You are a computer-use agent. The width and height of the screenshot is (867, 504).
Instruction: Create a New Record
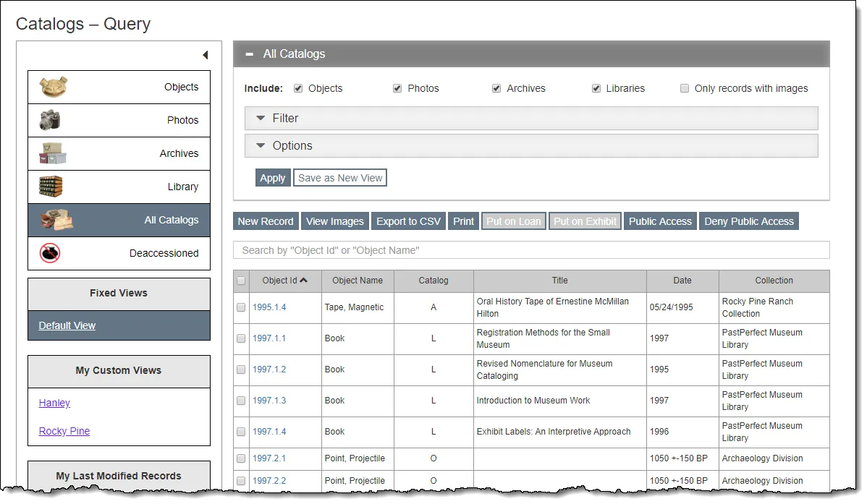(266, 221)
